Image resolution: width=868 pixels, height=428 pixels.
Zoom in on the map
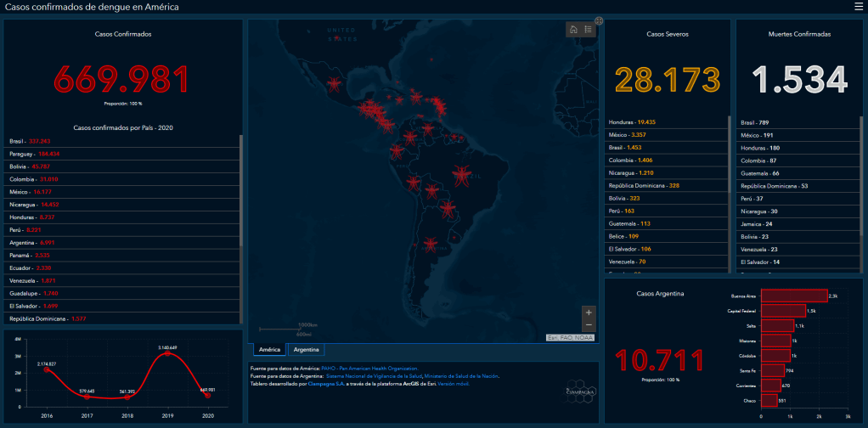click(x=589, y=313)
